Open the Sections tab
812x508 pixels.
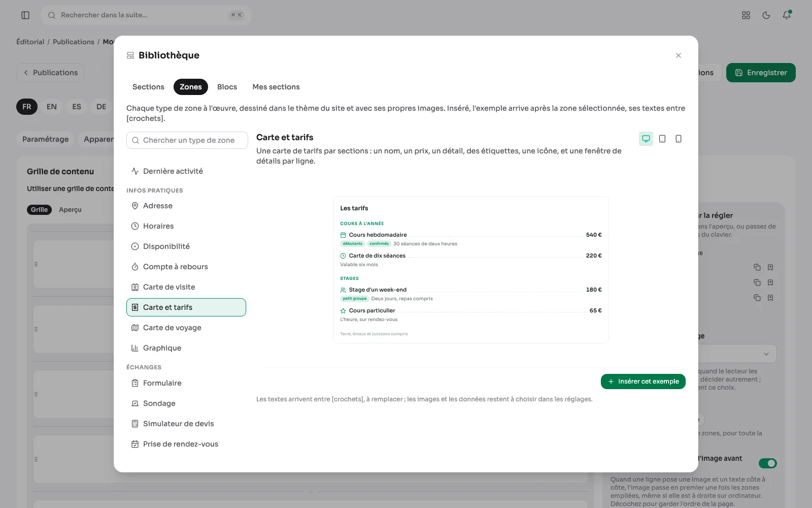coord(148,87)
